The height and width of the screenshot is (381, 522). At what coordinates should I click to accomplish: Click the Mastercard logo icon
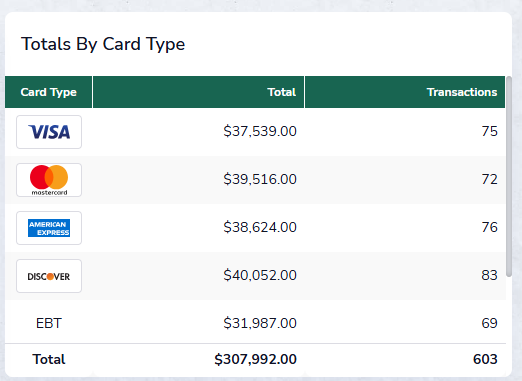(x=49, y=180)
